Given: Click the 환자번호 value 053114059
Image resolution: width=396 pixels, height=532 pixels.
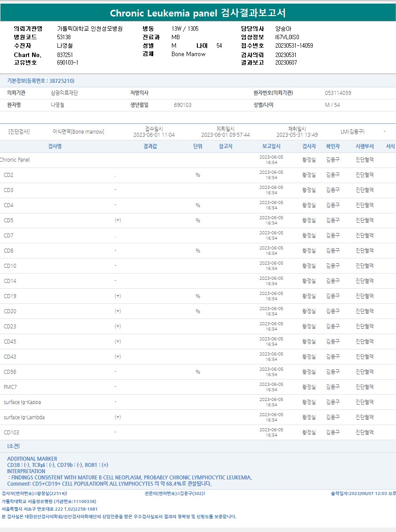Looking at the screenshot, I should pos(338,93).
